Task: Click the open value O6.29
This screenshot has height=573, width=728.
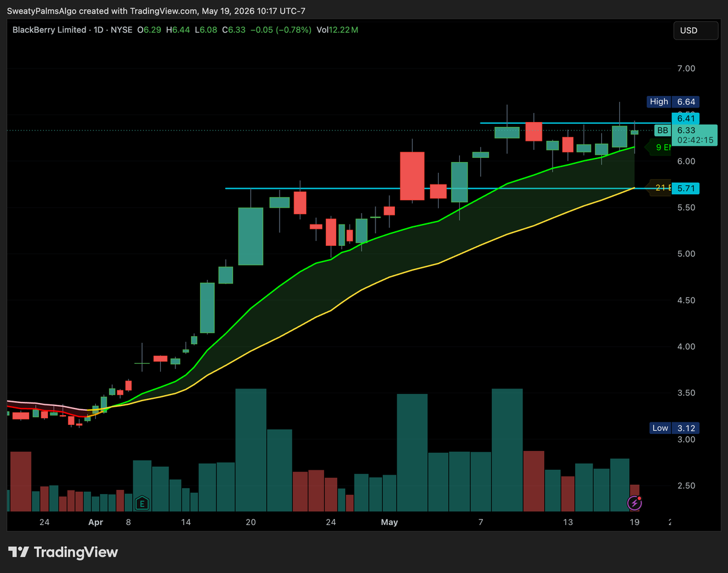Action: (149, 30)
